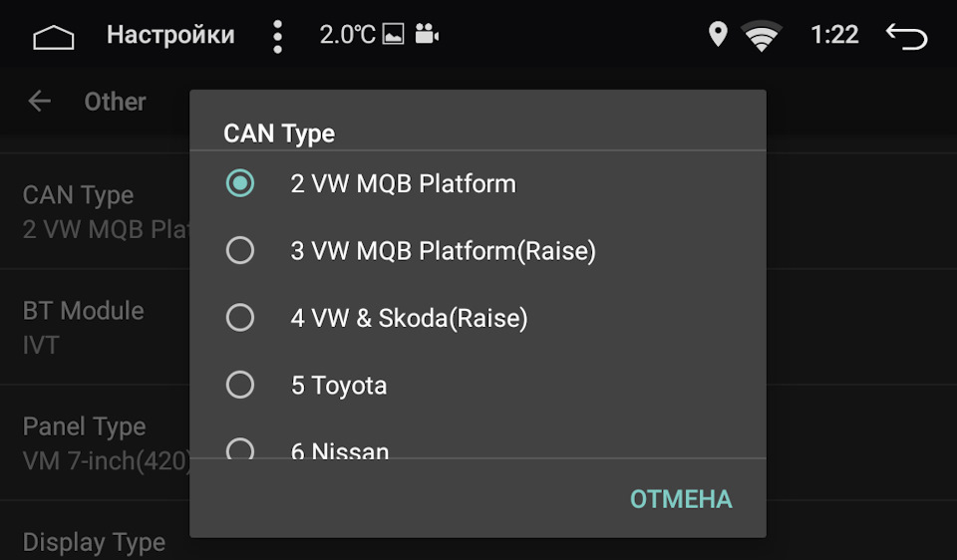Select the 6 Nissan radio option
Image resolution: width=957 pixels, height=560 pixels.
(240, 449)
